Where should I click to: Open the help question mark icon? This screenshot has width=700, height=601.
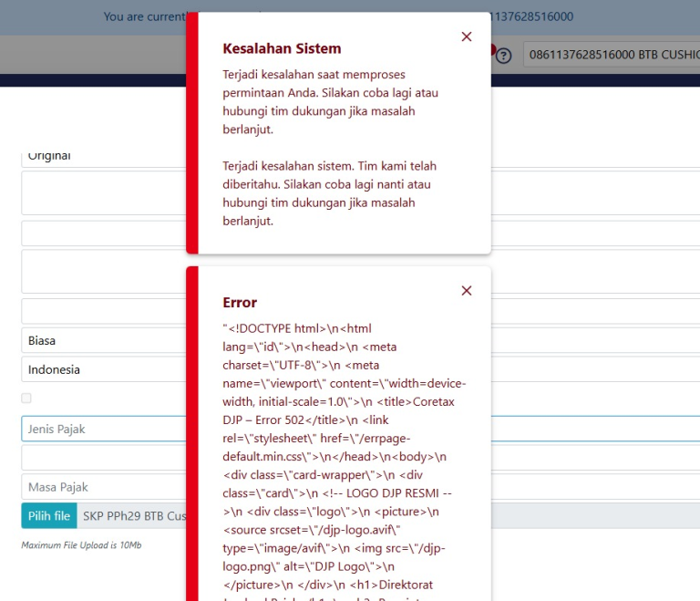pos(504,56)
